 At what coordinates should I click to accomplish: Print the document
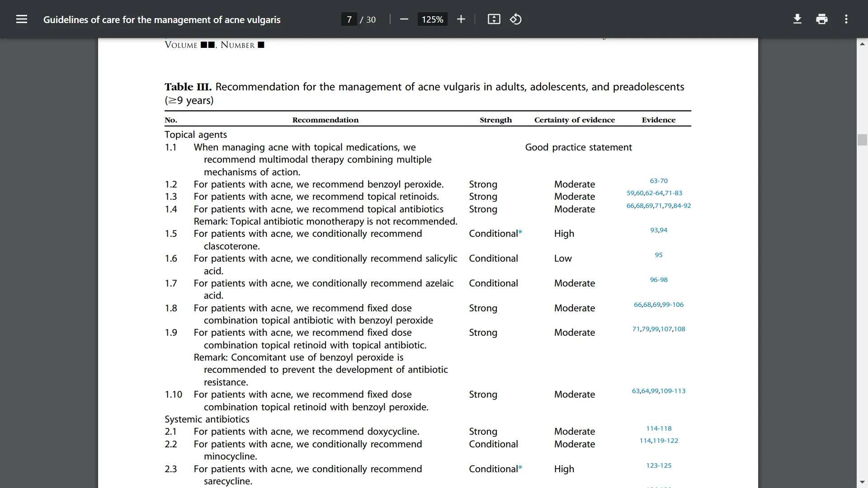[822, 19]
